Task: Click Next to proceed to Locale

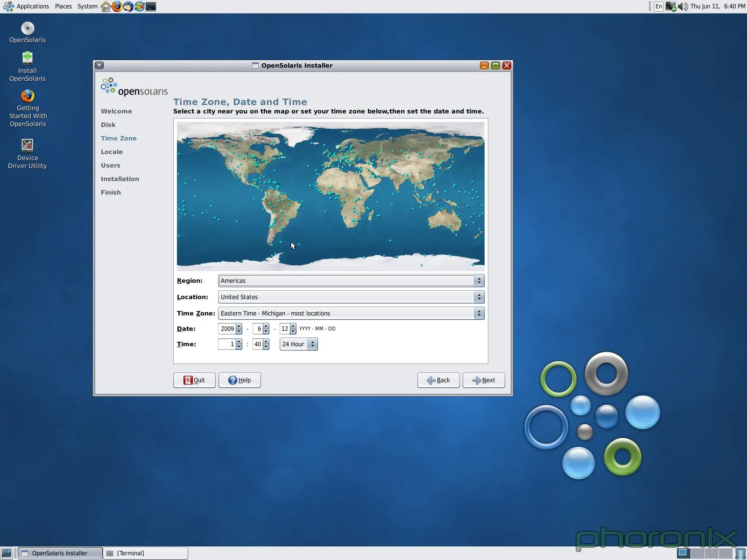Action: coord(484,380)
